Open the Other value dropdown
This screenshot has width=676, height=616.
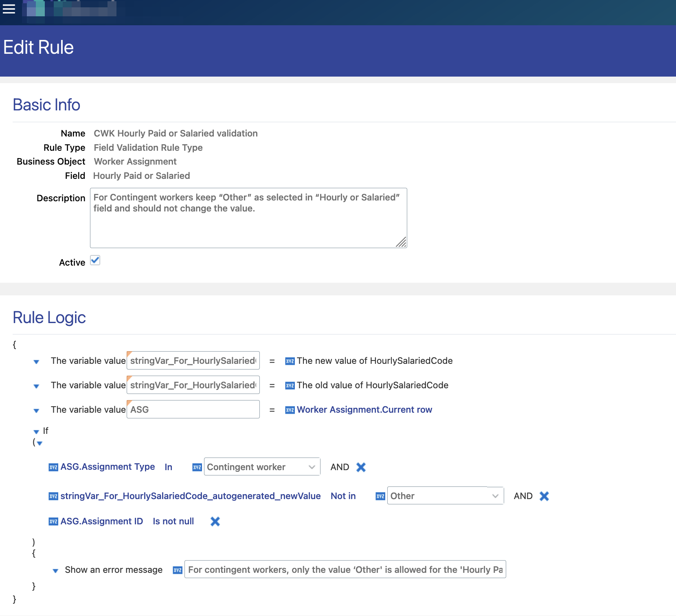coord(445,496)
